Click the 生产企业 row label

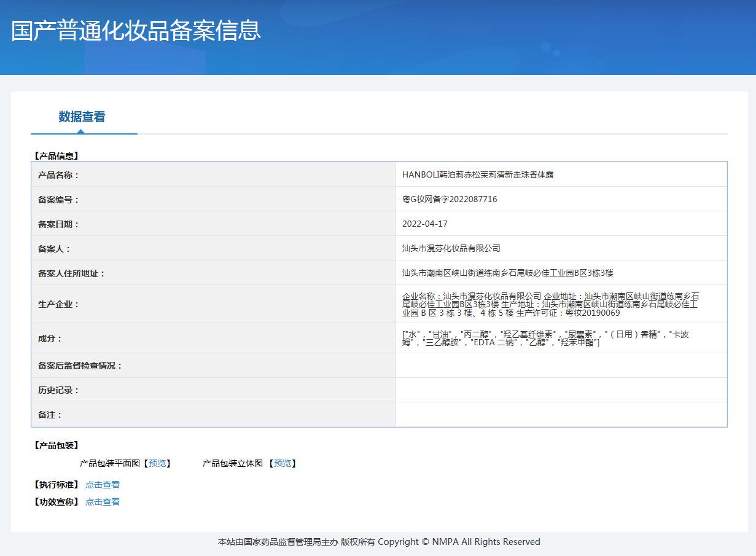(59, 304)
